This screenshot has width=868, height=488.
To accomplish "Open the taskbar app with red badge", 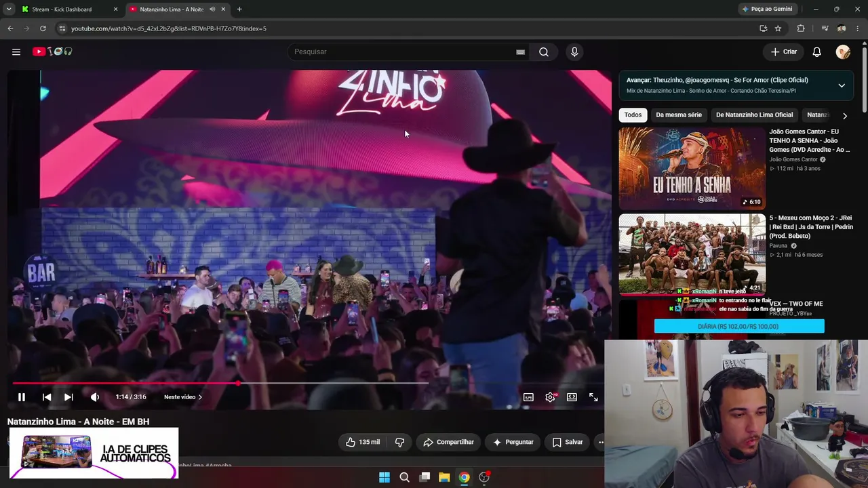I will click(x=484, y=477).
